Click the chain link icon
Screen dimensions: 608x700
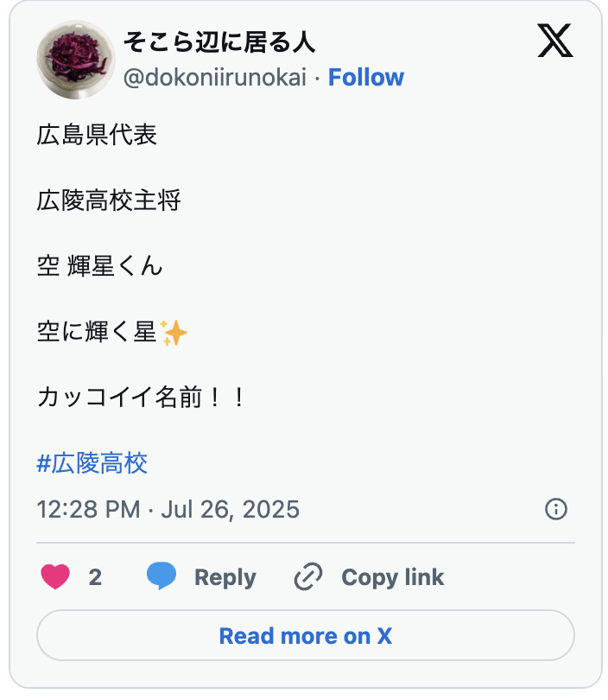[x=308, y=576]
